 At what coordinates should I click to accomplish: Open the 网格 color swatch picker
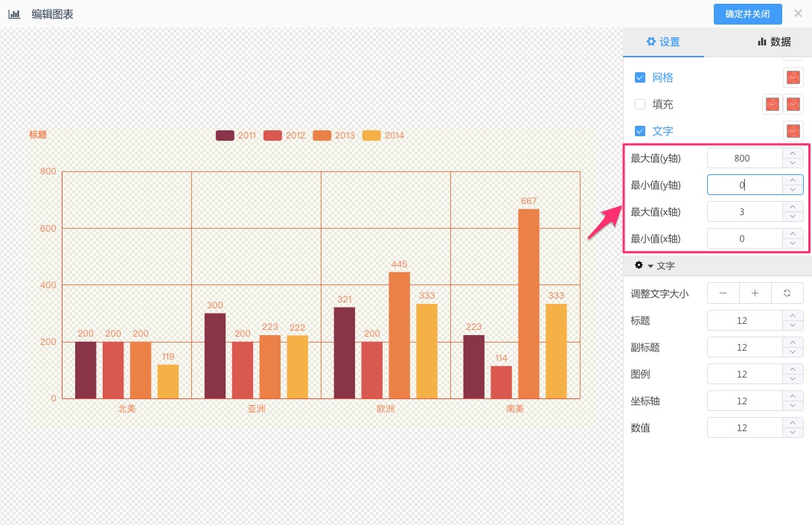point(793,77)
